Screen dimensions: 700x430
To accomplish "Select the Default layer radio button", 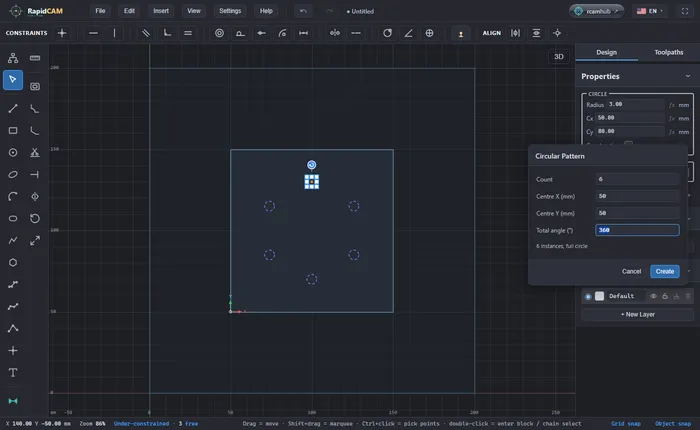I will coord(588,296).
